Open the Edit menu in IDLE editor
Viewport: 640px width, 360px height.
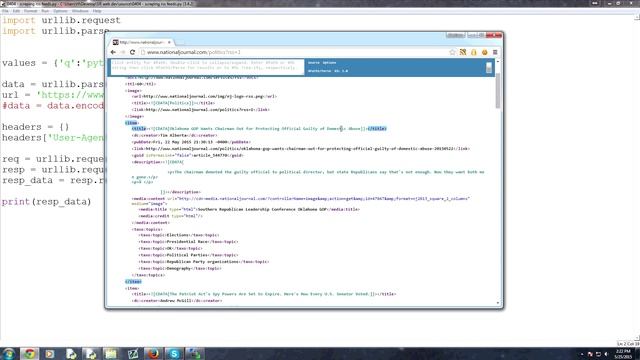tap(16, 11)
